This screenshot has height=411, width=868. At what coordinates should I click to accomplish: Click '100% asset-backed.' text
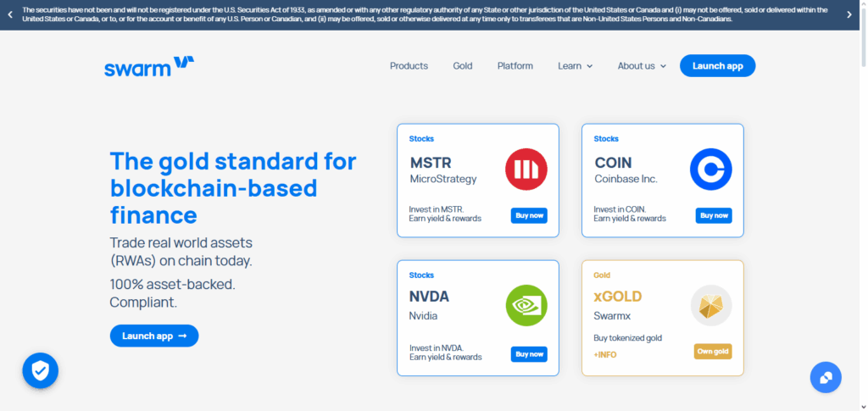coord(173,285)
